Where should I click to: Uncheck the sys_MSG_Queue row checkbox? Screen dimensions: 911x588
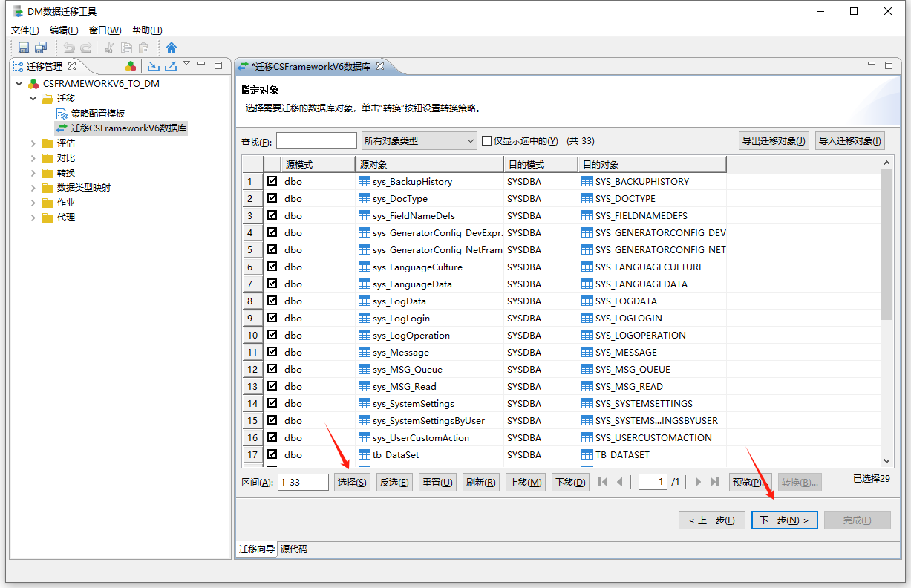272,368
